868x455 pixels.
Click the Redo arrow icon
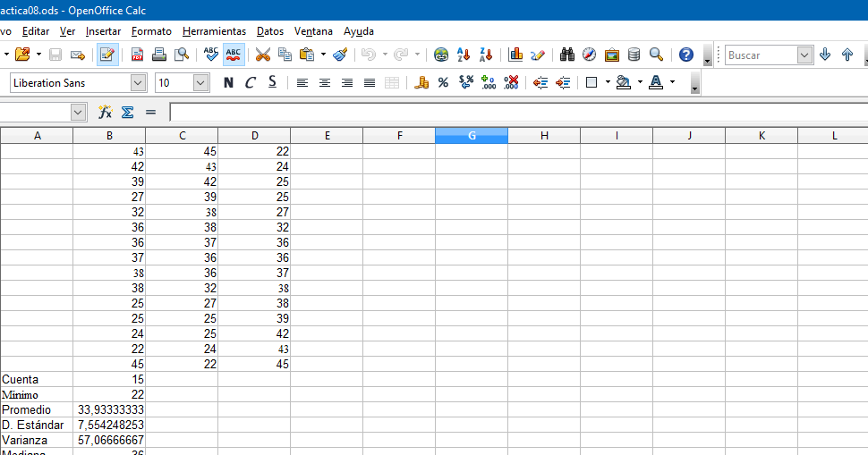[401, 55]
